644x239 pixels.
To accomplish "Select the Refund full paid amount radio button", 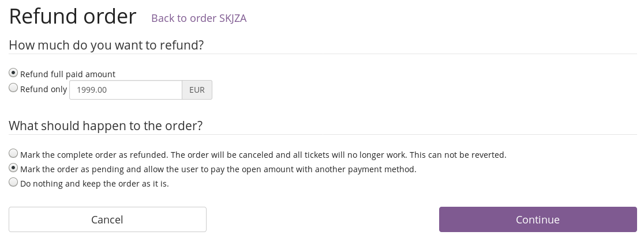I will pos(13,73).
